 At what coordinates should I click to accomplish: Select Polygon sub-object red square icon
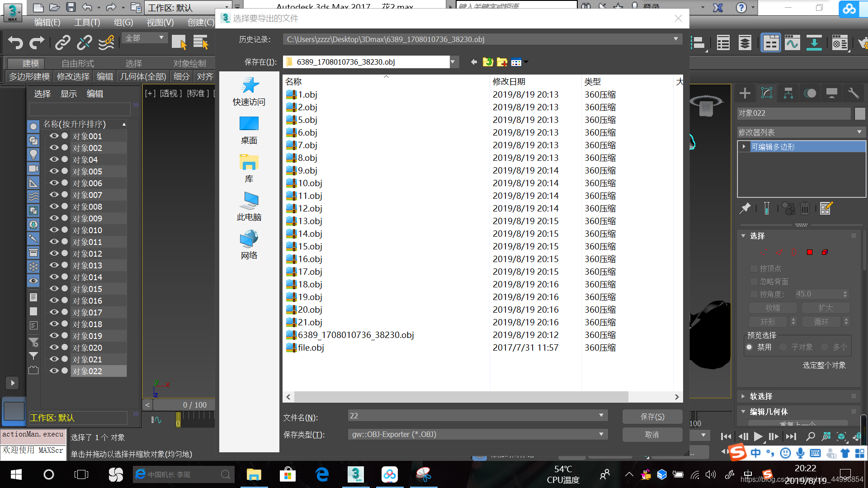pos(810,252)
